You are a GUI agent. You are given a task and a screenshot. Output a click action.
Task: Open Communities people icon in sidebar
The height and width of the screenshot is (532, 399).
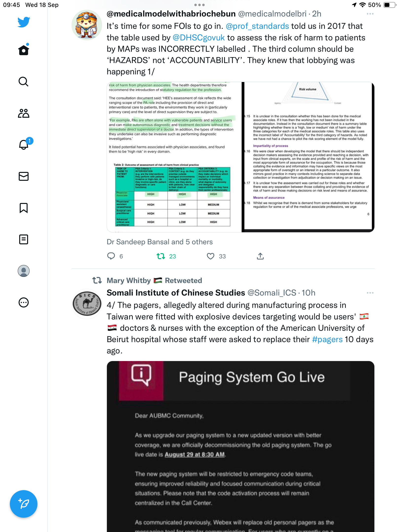pyautogui.click(x=24, y=113)
